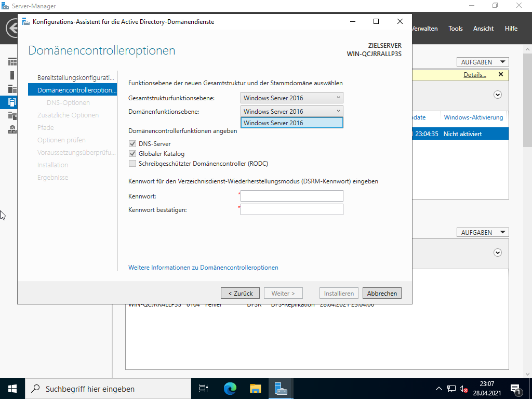Open the file services folder icon in sidebar
Viewport: 532px width, 399px height.
pos(12,115)
